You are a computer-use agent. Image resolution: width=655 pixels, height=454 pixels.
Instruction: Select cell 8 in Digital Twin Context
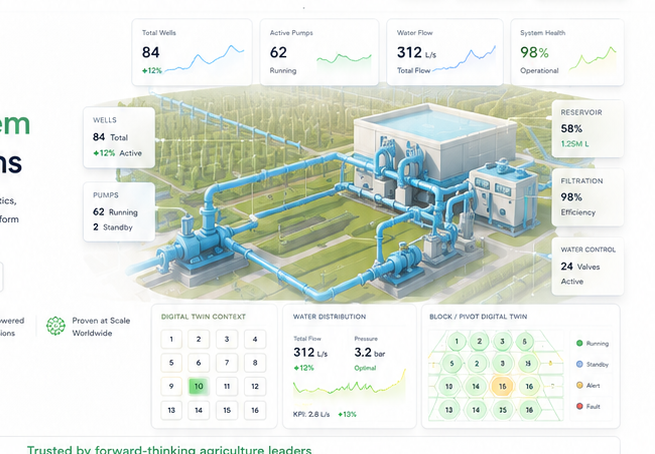(x=255, y=363)
